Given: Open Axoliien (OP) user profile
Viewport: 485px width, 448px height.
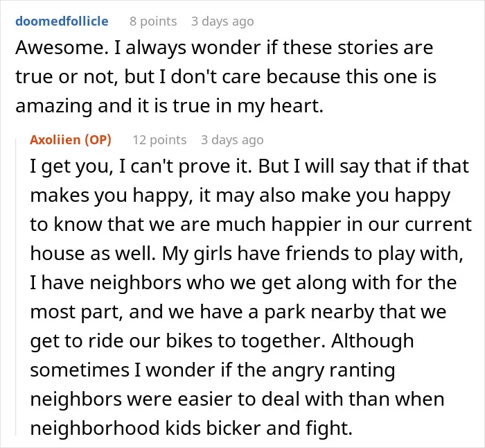Looking at the screenshot, I should pos(71,140).
